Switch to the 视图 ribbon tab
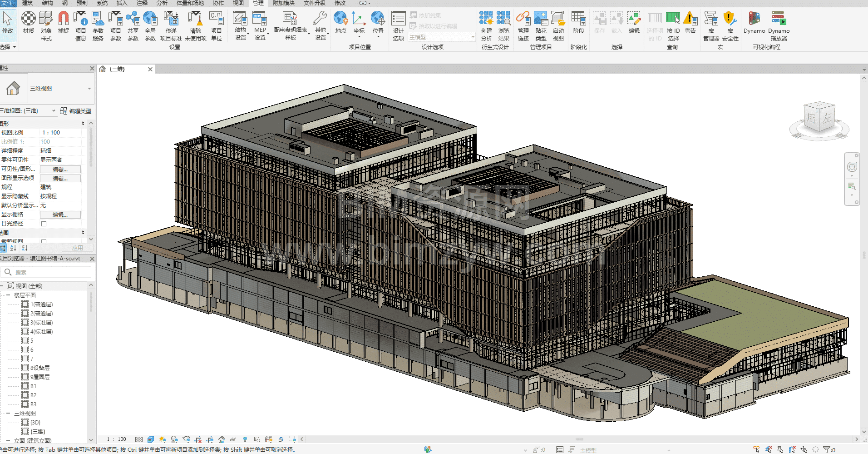868x454 pixels. coord(238,3)
